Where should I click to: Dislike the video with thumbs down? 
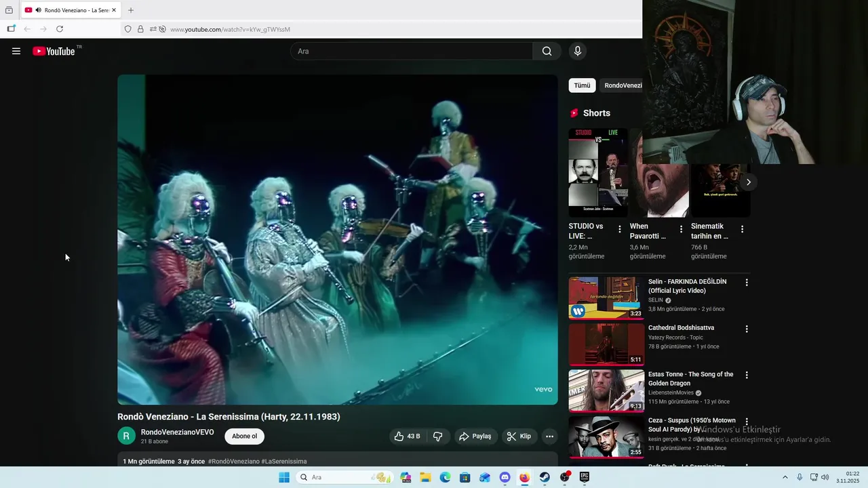tap(438, 436)
